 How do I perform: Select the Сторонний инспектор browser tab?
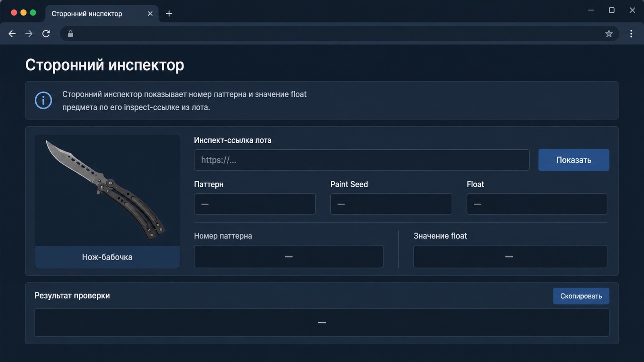[x=102, y=14]
